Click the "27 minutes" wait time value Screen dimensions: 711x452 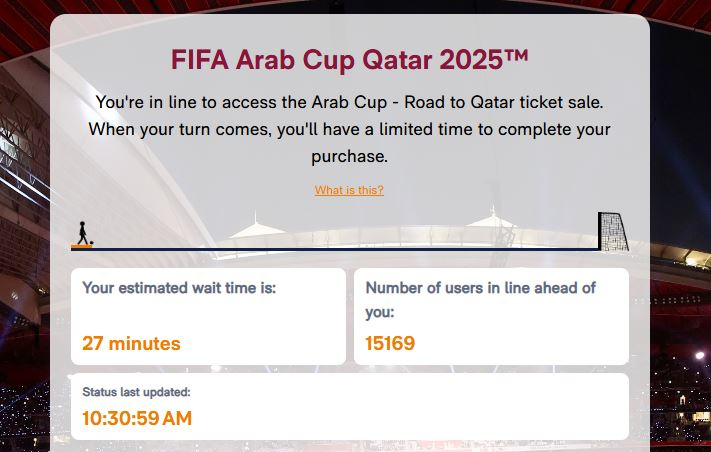pos(131,344)
